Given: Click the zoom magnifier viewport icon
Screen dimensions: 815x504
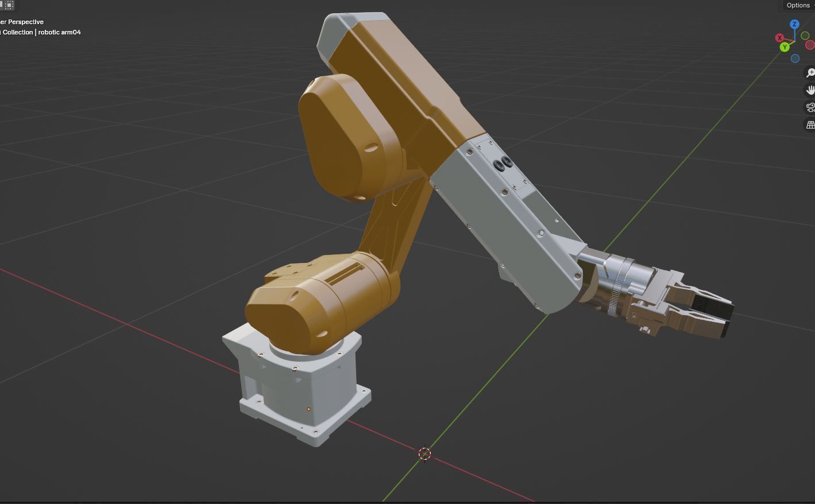Looking at the screenshot, I should (810, 73).
